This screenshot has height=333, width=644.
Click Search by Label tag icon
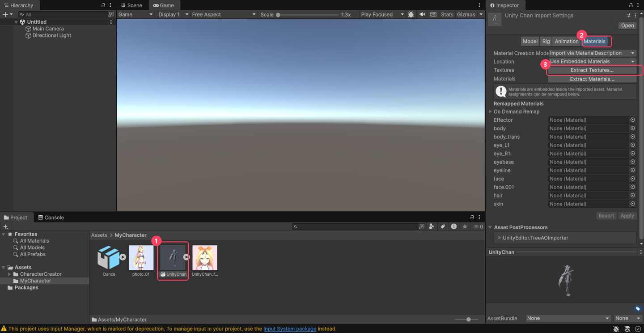coord(443,227)
